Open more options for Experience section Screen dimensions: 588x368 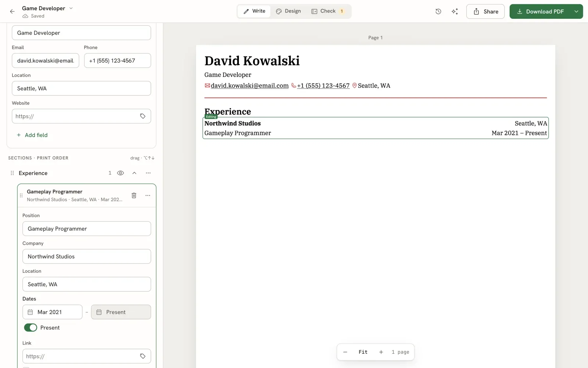[x=148, y=173]
